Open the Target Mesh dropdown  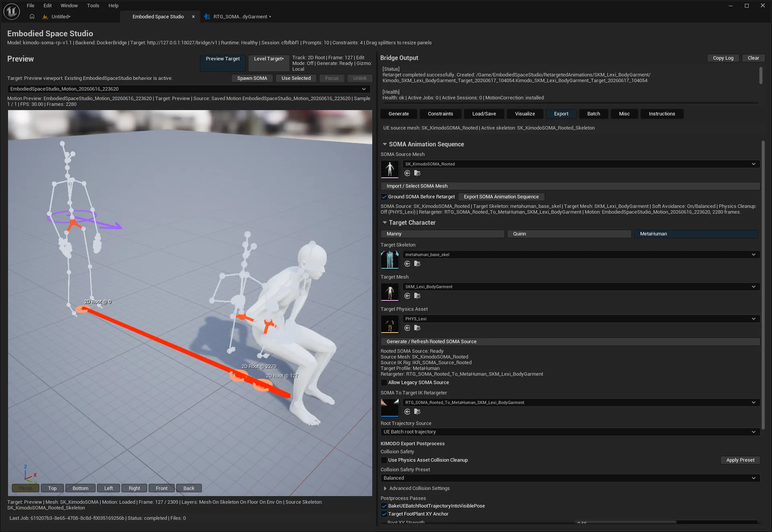[581, 287]
